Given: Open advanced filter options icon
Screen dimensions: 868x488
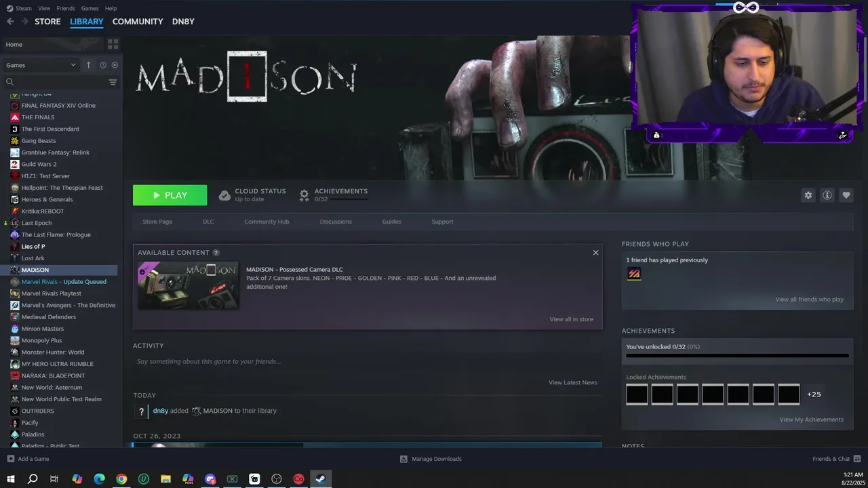Looking at the screenshot, I should tap(113, 82).
